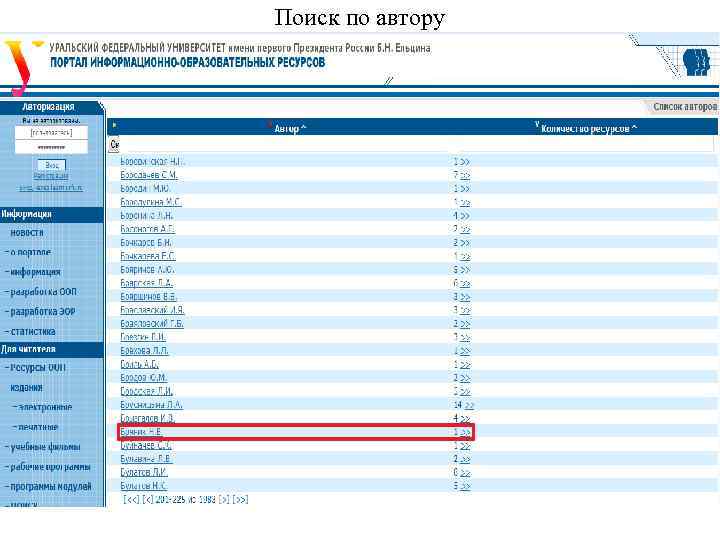
Task: Open author Бродская Л.И.
Action: point(146,391)
